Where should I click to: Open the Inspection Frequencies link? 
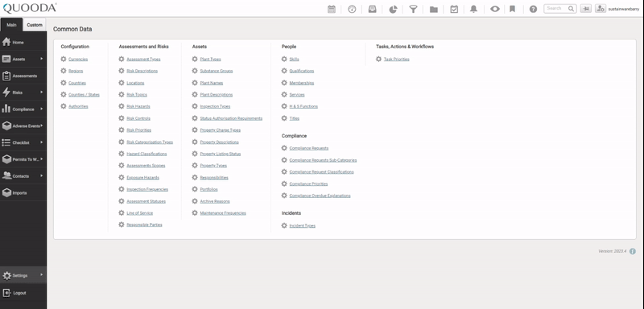click(147, 190)
